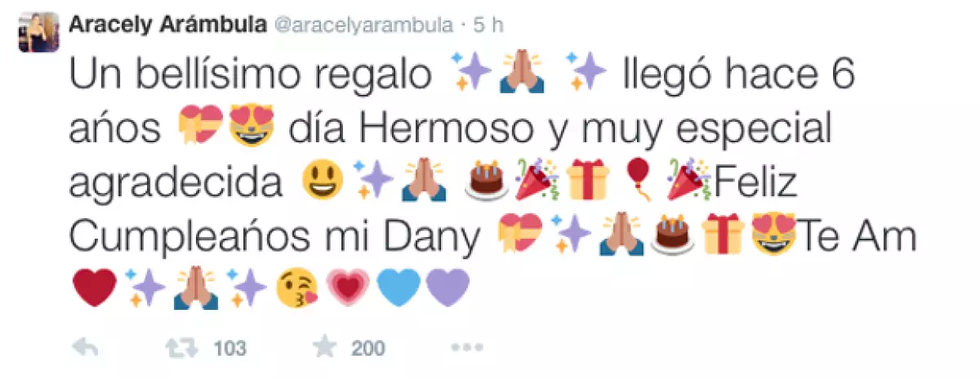Open the more options ellipsis

point(467,348)
